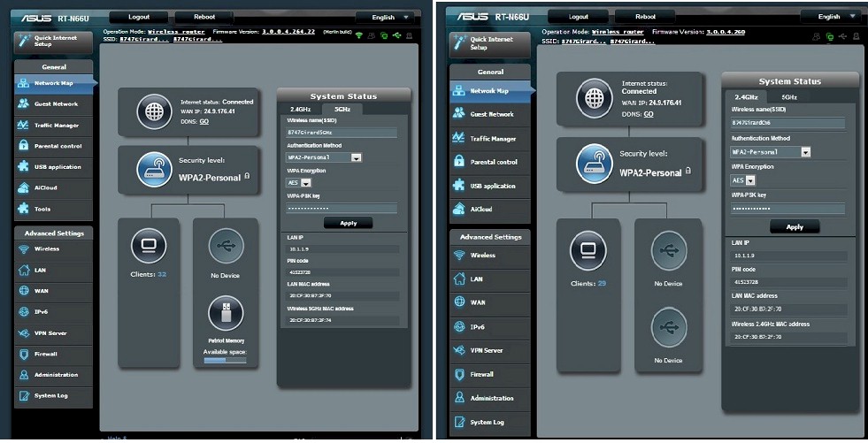Click Patriot Memory available space bar
Image resolution: width=868 pixels, height=443 pixels.
pyautogui.click(x=225, y=361)
